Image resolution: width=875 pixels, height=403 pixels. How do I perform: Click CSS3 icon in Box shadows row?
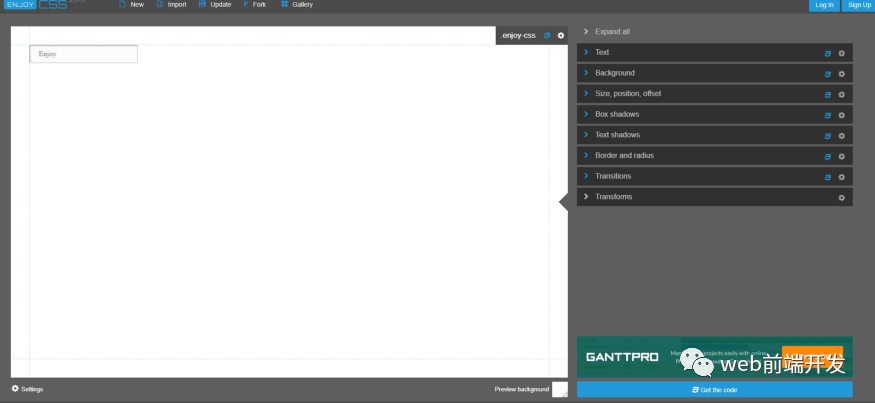(828, 116)
